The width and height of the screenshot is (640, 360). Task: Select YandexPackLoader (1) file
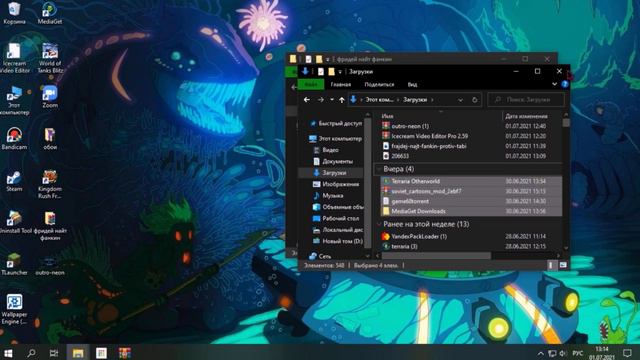(x=471, y=236)
